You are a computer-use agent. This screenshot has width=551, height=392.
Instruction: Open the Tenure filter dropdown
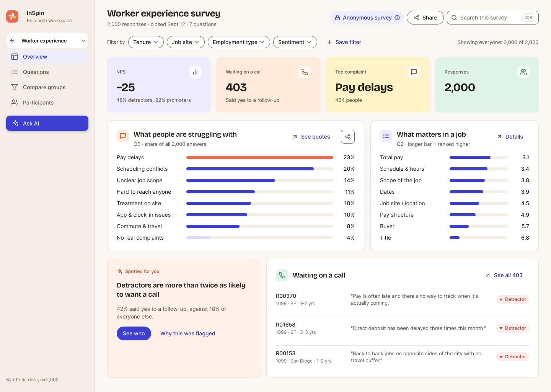coord(146,42)
